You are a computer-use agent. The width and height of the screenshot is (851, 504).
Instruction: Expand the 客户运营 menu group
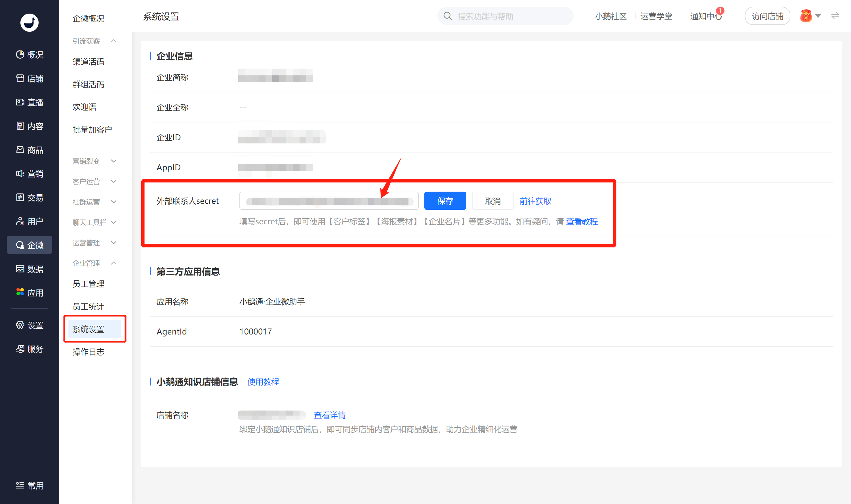tap(94, 181)
